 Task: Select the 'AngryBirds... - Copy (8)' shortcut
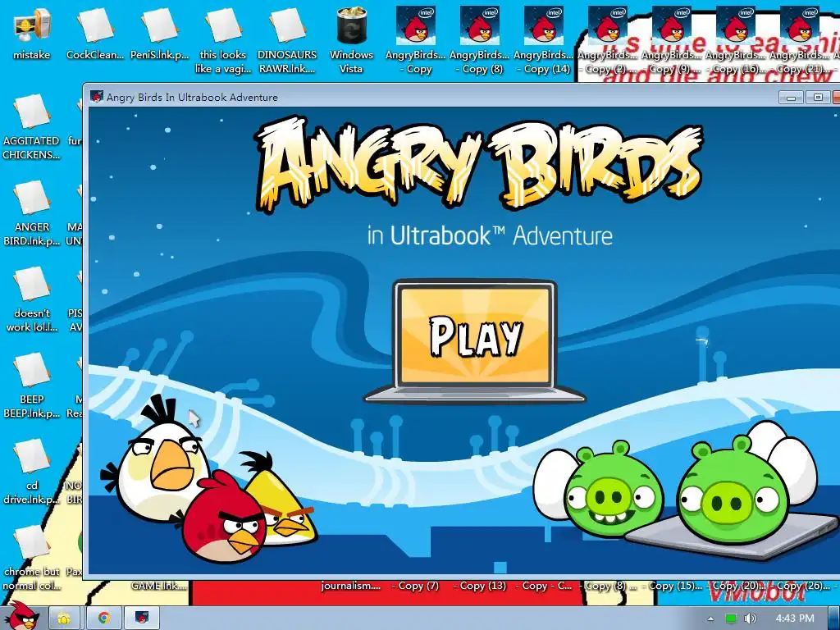[479, 40]
